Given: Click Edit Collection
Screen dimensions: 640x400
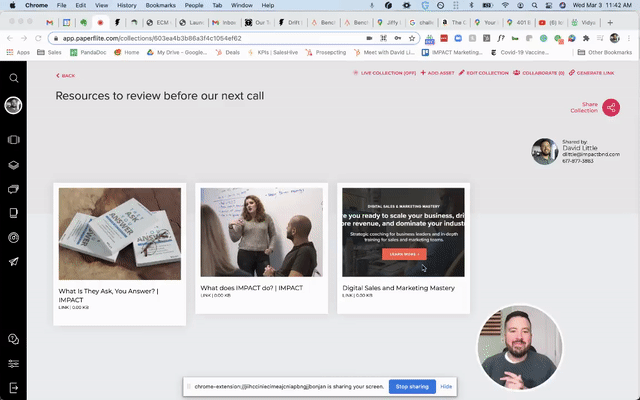Looking at the screenshot, I should [x=484, y=73].
